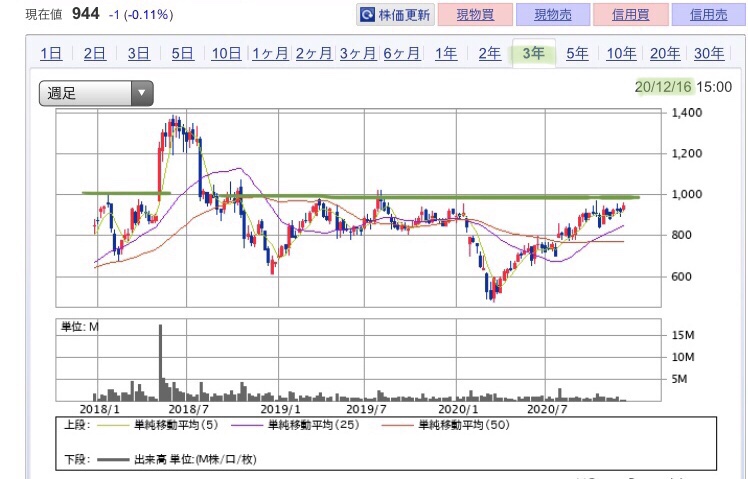Click the 2019/1 date axis label
Screen dimensions: 748x479
click(x=280, y=409)
